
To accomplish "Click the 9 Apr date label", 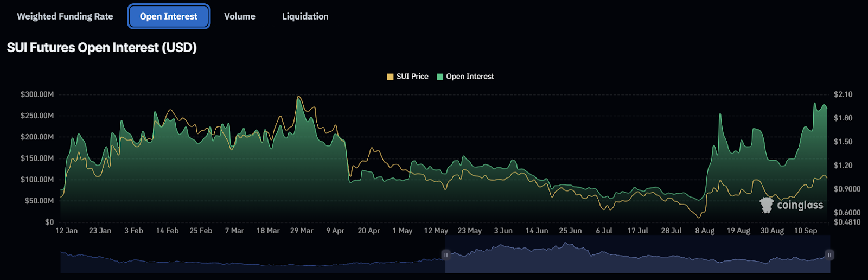I will point(335,231).
